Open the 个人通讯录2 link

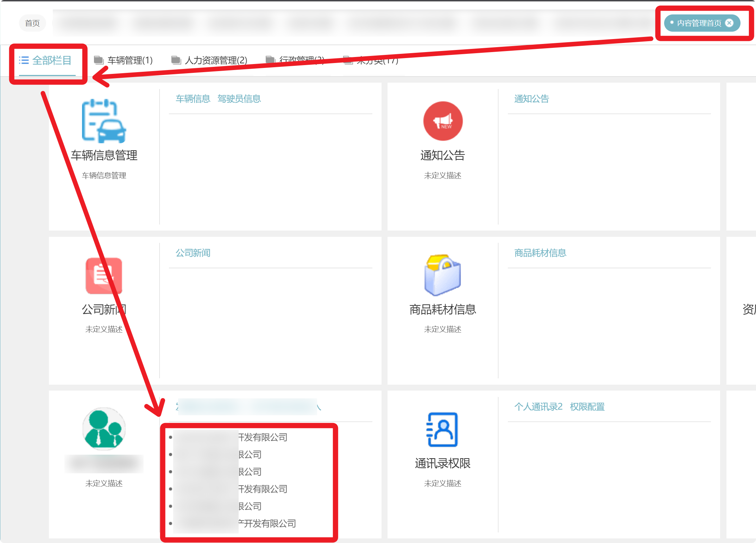point(538,407)
